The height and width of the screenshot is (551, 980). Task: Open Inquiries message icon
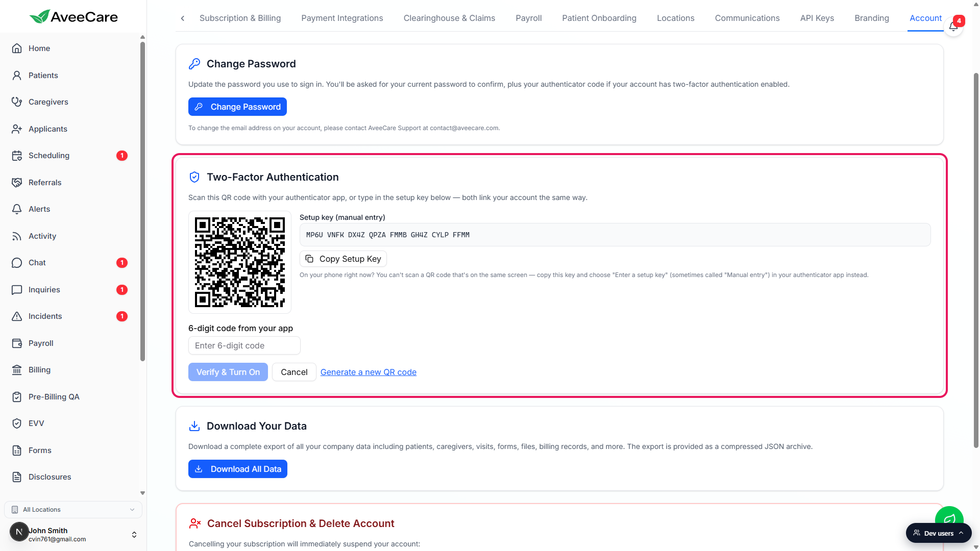coord(17,290)
